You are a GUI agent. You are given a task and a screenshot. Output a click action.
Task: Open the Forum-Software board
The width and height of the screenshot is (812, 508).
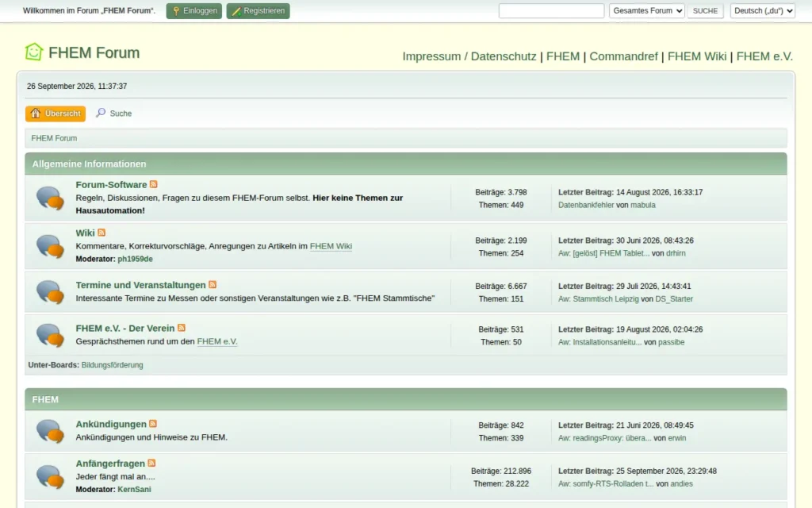[111, 184]
